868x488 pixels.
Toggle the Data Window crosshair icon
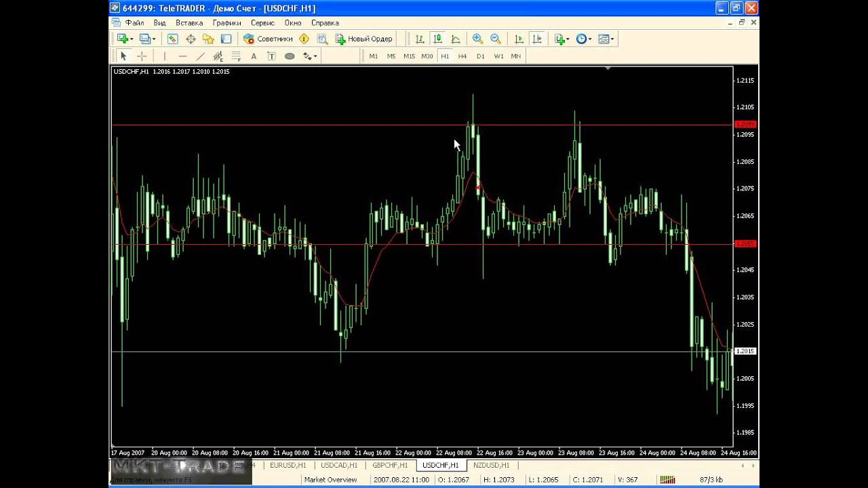[191, 39]
